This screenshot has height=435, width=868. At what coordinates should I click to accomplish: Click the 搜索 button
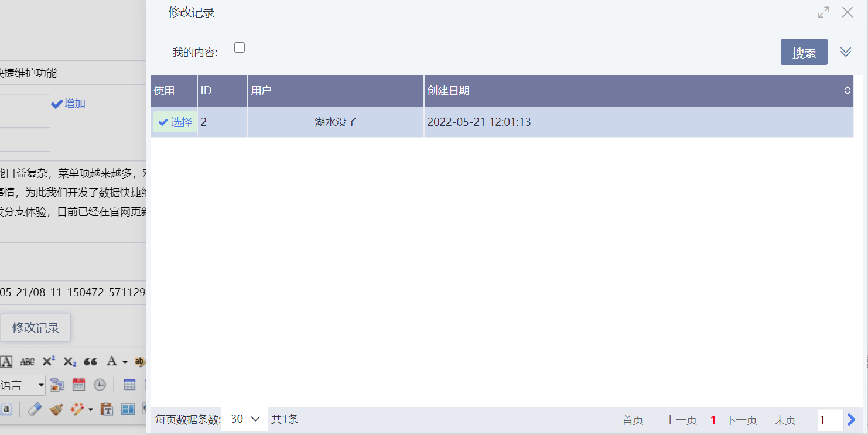click(804, 52)
